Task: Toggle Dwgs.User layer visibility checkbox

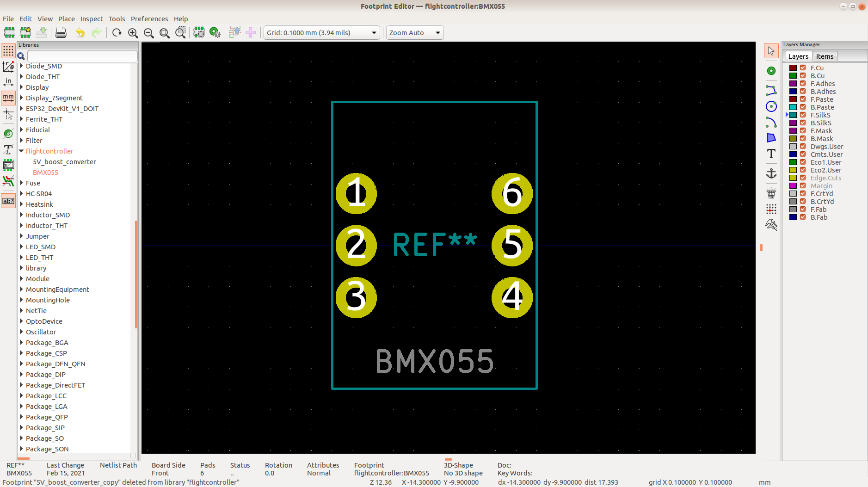Action: point(803,147)
